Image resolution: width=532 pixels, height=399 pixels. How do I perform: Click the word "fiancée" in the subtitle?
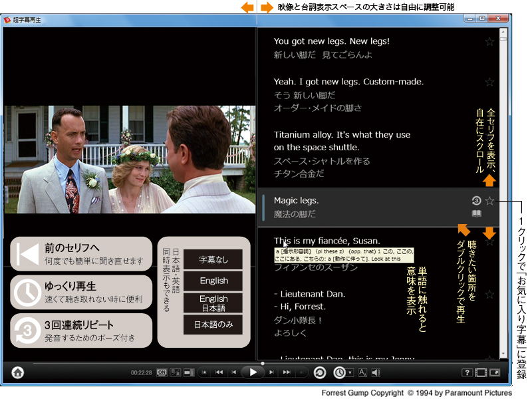tap(334, 241)
